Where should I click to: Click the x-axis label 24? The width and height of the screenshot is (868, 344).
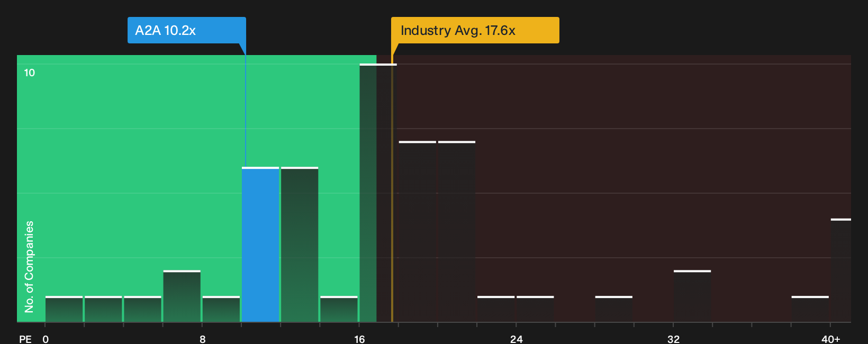(517, 339)
